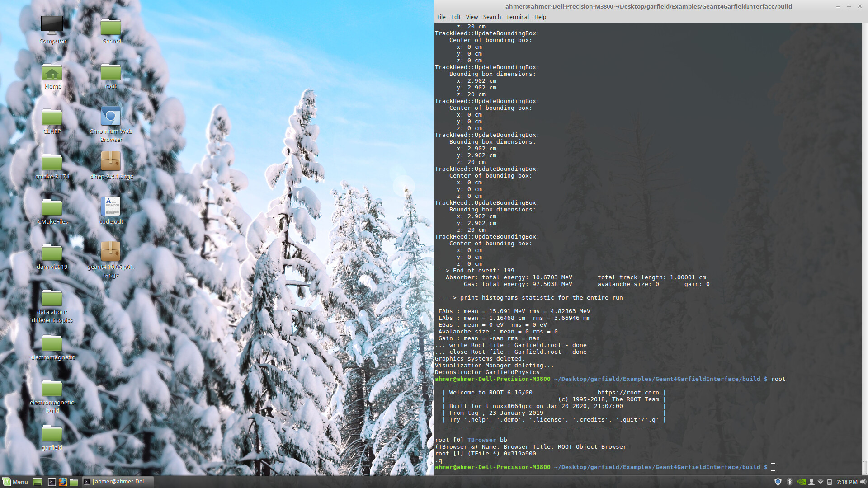Screen dimensions: 868x488
Task: Open the dam vizt 19 folder
Action: [52, 256]
